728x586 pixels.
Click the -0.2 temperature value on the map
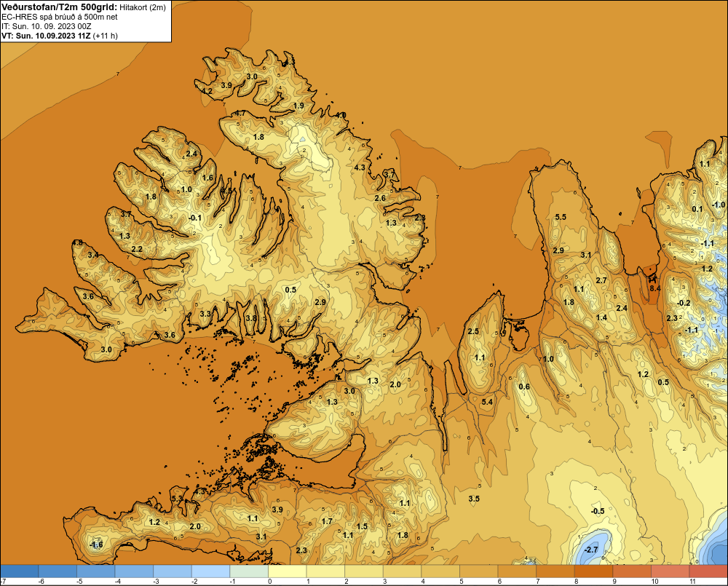pos(684,304)
